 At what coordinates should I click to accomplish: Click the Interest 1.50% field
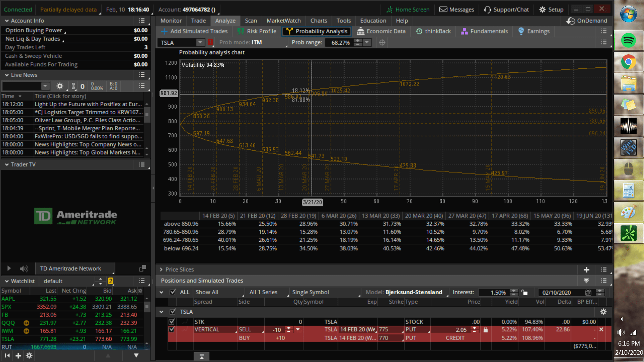[494, 293]
